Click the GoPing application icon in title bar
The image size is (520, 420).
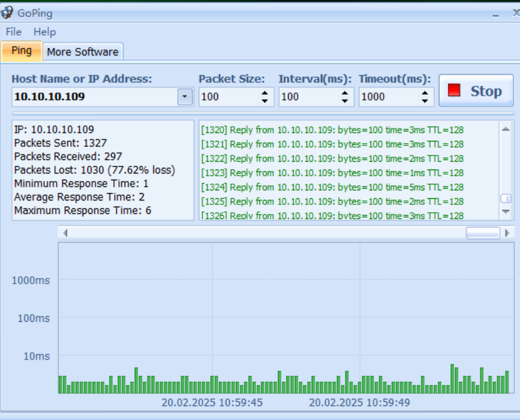pos(7,12)
